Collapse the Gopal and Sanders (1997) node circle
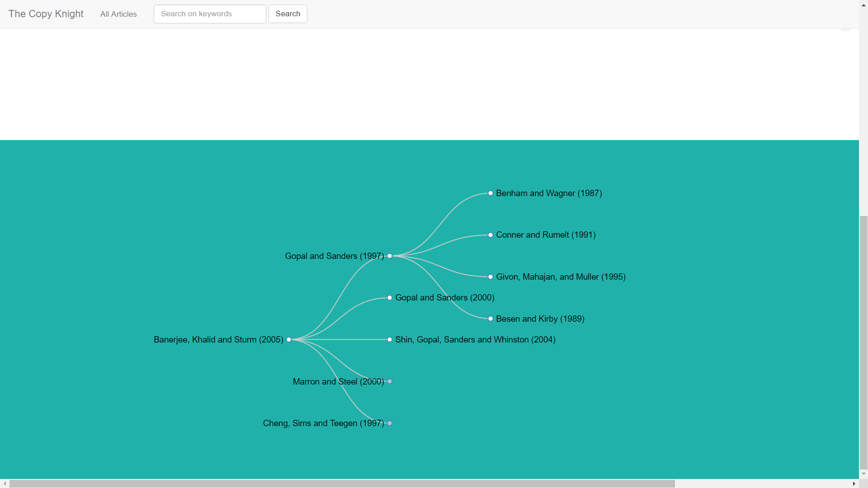The image size is (868, 488). [x=390, y=256]
